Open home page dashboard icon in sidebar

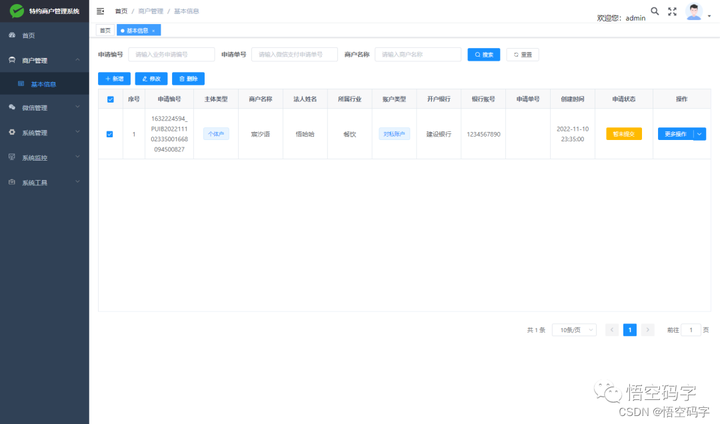coord(12,35)
